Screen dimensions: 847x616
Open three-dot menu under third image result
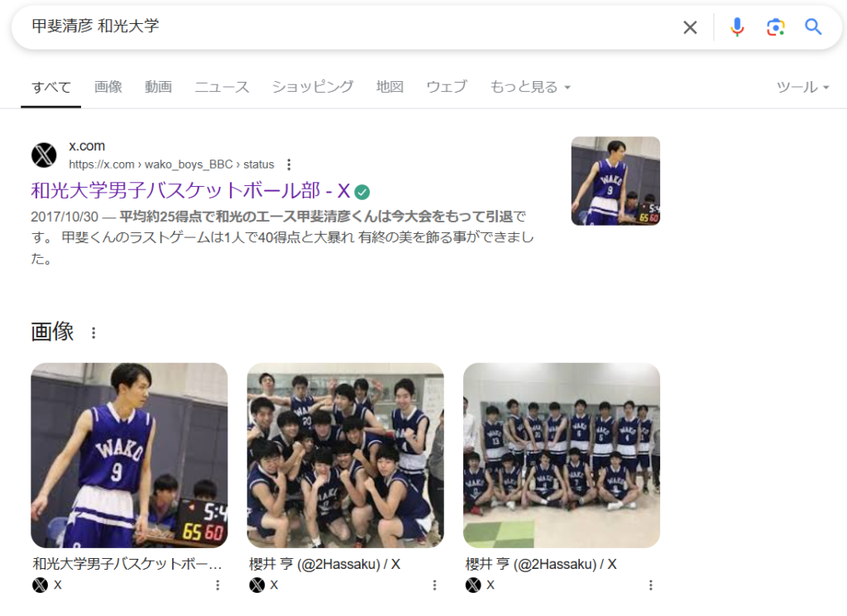(x=651, y=585)
